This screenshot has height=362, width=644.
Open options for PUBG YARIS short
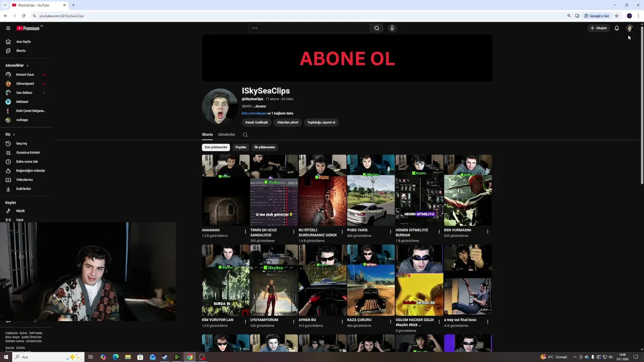390,232
